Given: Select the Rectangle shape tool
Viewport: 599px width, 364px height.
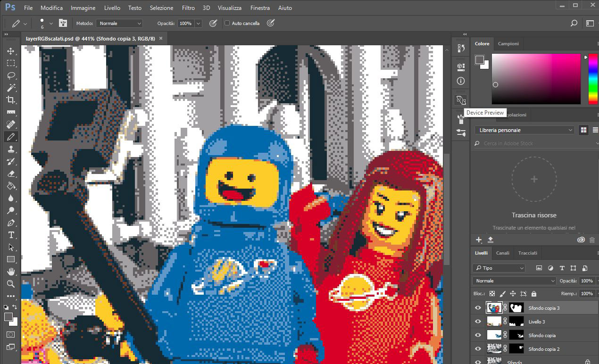Looking at the screenshot, I should click(x=10, y=259).
